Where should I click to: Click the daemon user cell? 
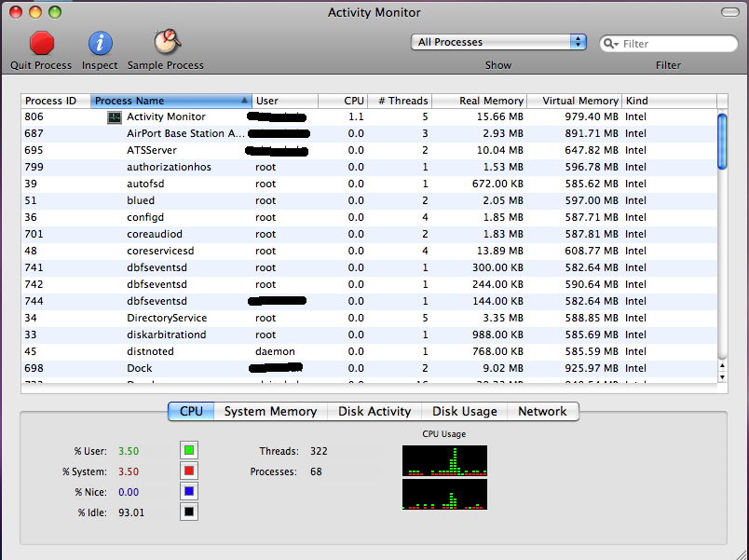(275, 351)
